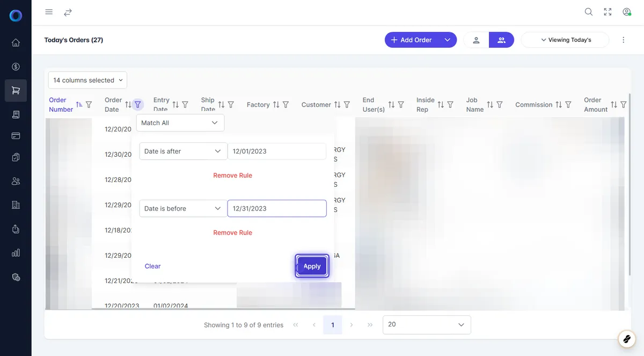Open the Match All dropdown
The width and height of the screenshot is (644, 356).
click(x=180, y=123)
